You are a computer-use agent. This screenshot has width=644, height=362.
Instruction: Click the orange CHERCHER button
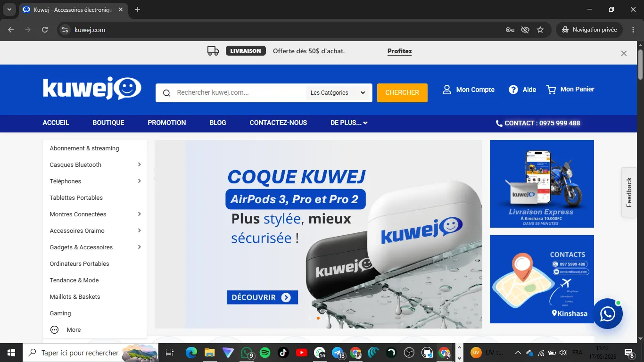tap(402, 93)
